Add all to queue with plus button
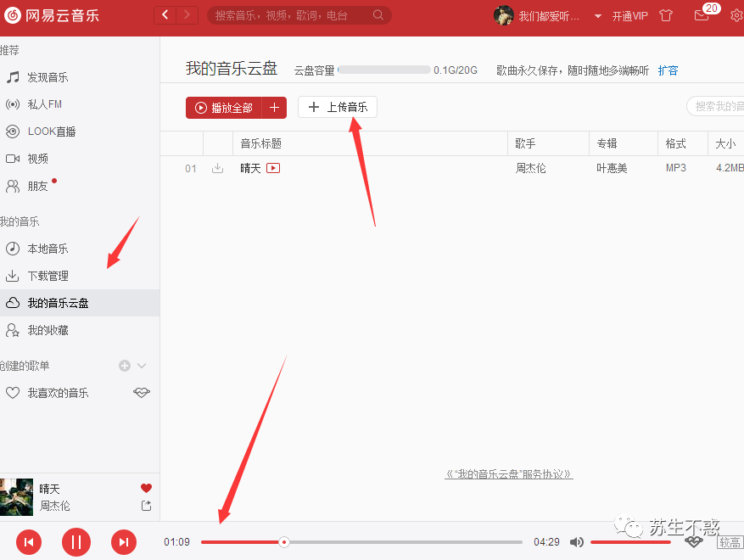The height and width of the screenshot is (560, 744). point(274,108)
